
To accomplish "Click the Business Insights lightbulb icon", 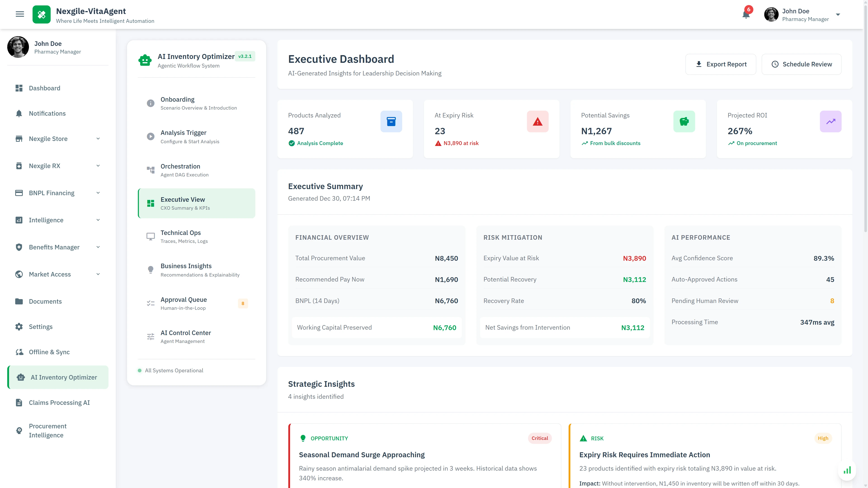I will point(151,270).
